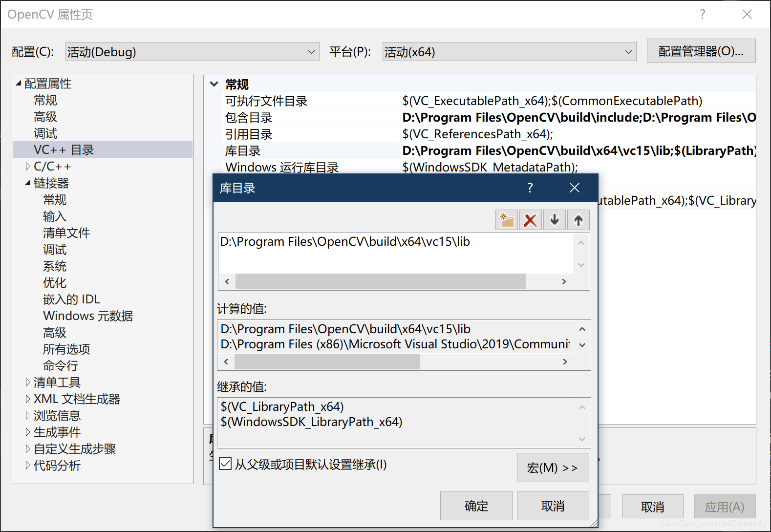
Task: Expand the 清单工具 node
Action: tap(28, 383)
